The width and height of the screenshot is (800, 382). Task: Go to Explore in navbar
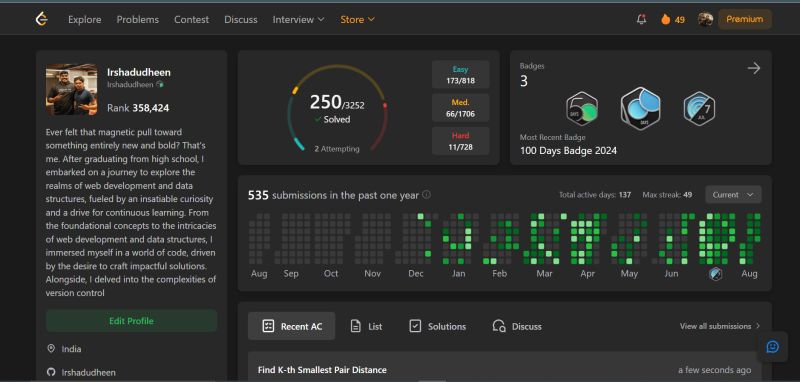click(x=85, y=19)
